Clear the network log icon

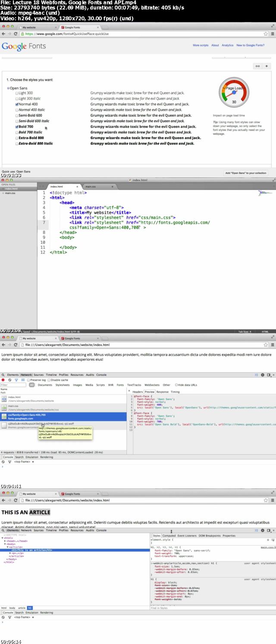point(9,380)
